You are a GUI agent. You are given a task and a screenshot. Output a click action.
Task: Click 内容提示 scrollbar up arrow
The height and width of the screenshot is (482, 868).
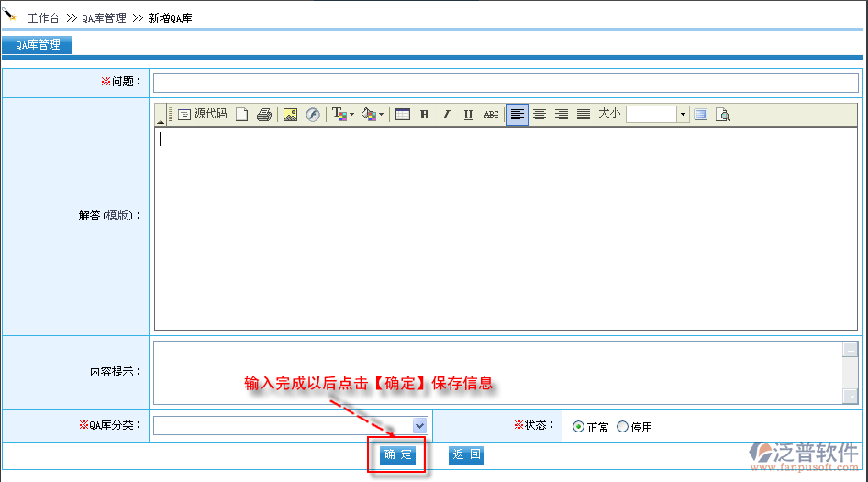pyautogui.click(x=851, y=349)
